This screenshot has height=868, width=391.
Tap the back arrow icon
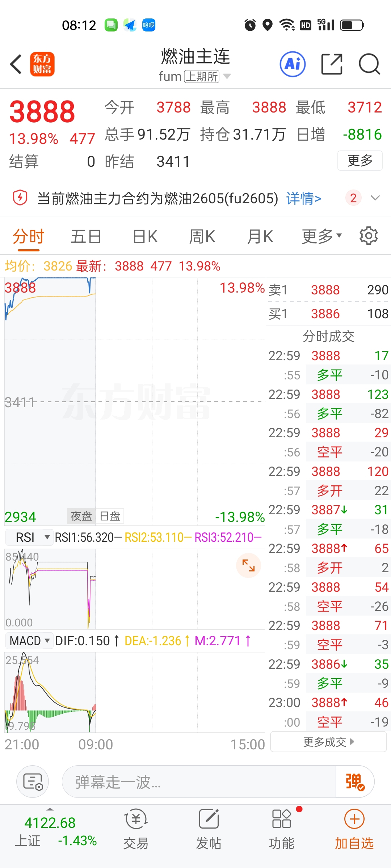tap(16, 64)
